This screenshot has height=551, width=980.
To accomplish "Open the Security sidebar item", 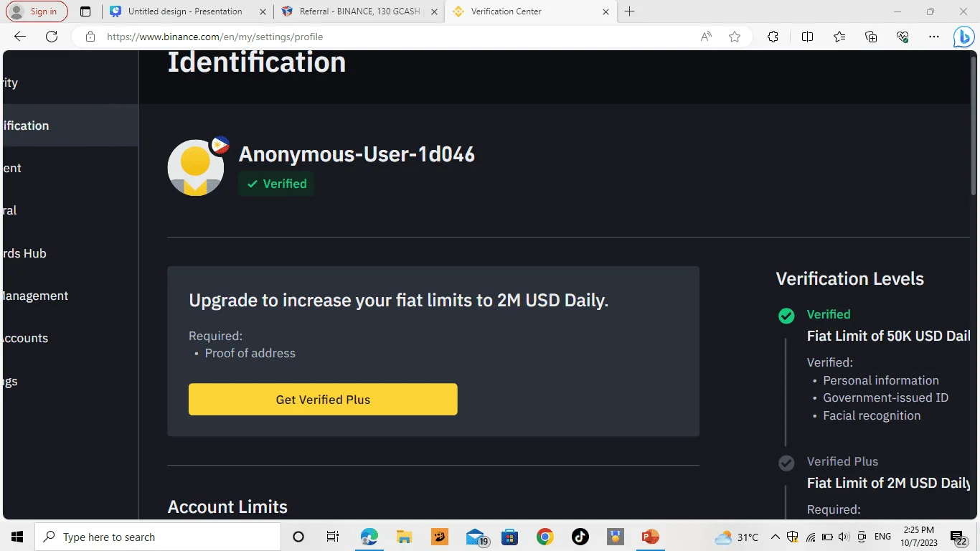I will (x=70, y=83).
